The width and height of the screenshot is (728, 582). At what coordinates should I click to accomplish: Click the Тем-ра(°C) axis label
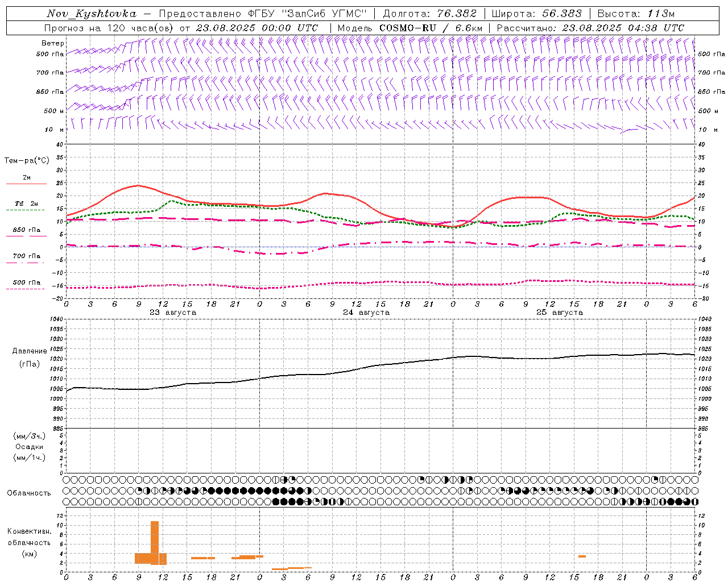[x=27, y=161]
